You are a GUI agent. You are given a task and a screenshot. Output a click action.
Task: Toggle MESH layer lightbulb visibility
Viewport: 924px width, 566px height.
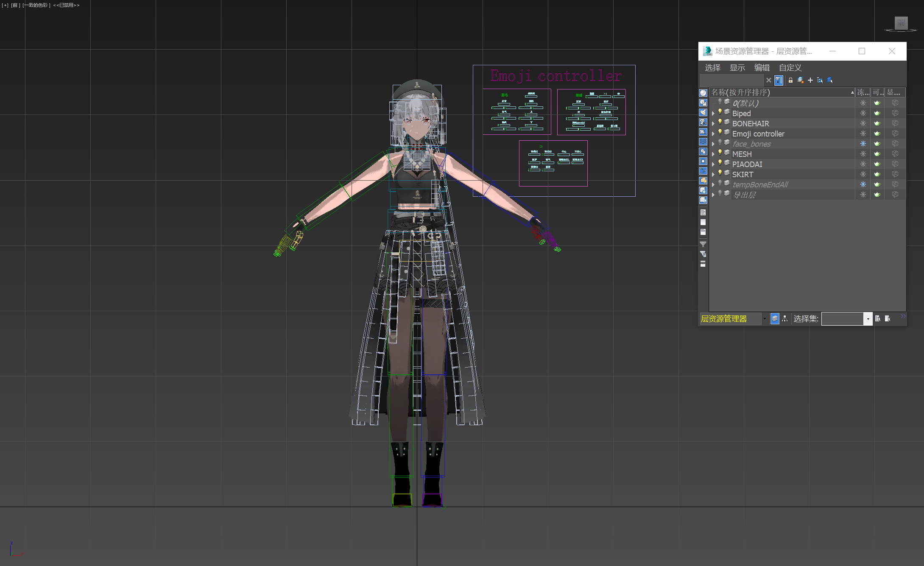pyautogui.click(x=720, y=153)
